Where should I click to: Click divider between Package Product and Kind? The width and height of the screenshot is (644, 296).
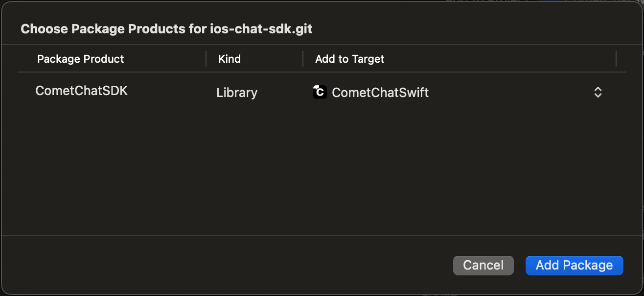206,59
